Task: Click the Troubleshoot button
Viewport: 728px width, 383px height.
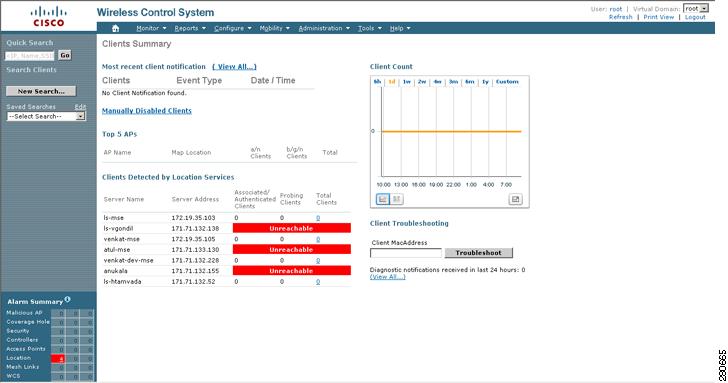Action: click(x=479, y=253)
